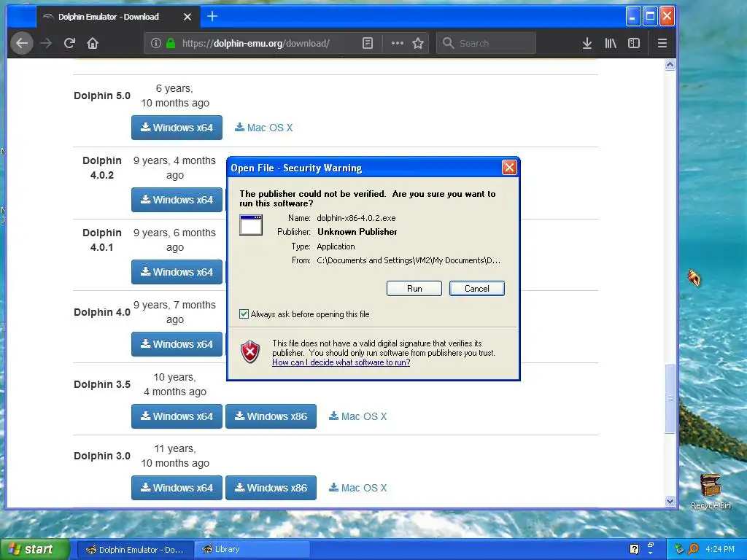This screenshot has height=560, width=747.
Task: Click the page scrollbar down arrow
Action: pos(670,501)
